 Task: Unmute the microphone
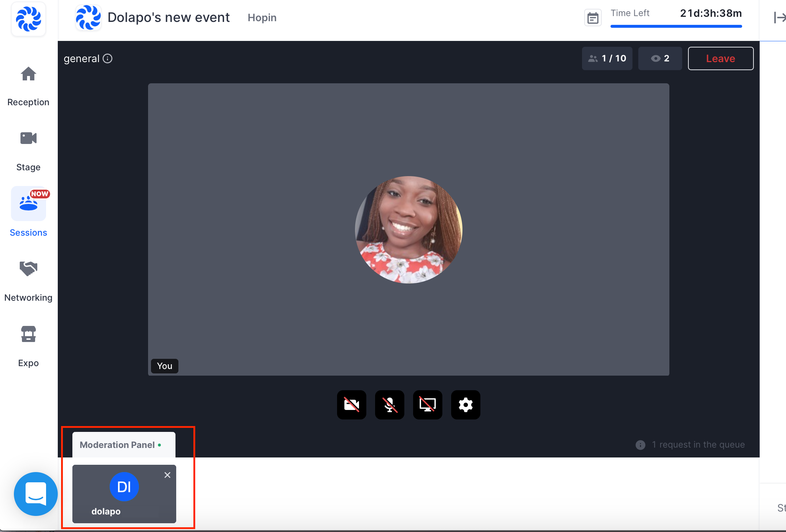pyautogui.click(x=390, y=405)
